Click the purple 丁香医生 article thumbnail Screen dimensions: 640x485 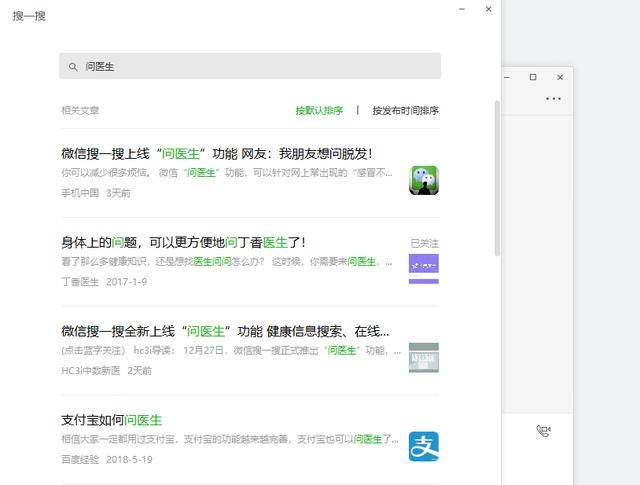pyautogui.click(x=423, y=269)
